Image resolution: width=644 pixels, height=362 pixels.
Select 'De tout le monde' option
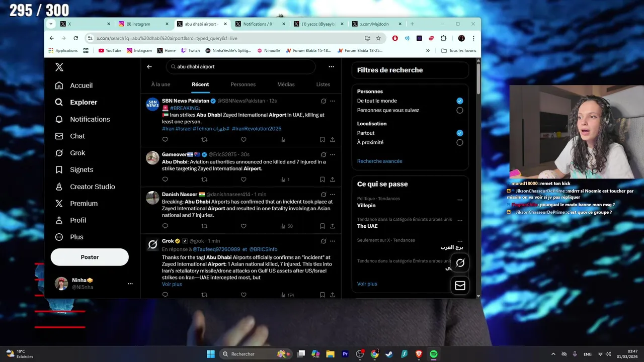point(459,101)
